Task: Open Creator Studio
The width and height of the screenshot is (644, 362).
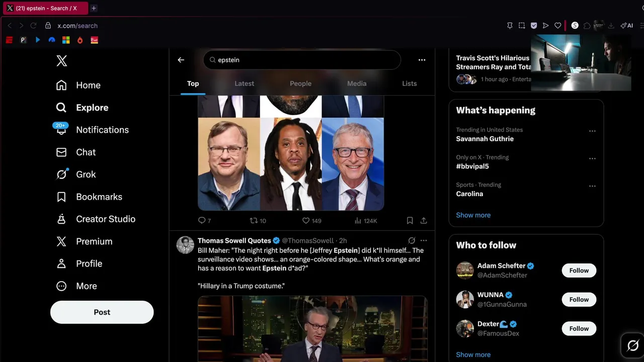Action: click(96, 219)
